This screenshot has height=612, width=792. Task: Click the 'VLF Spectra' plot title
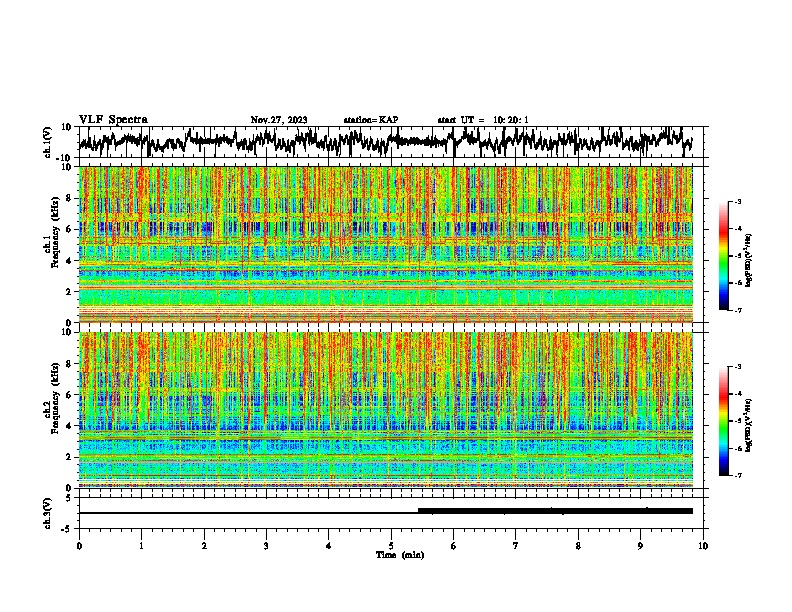(113, 120)
